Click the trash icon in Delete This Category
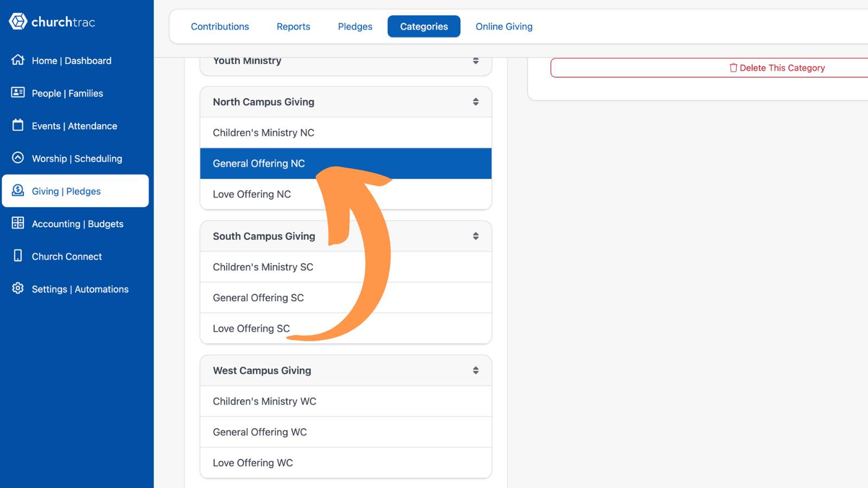This screenshot has width=868, height=488. pos(733,68)
